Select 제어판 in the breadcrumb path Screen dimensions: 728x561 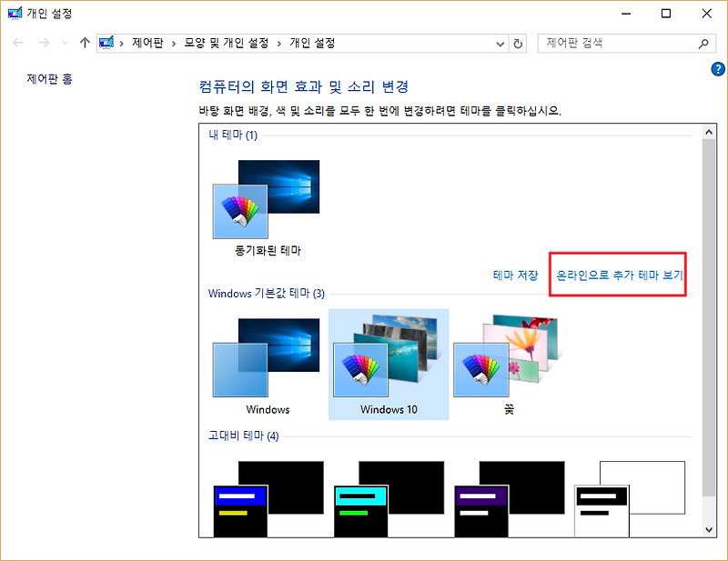point(147,43)
